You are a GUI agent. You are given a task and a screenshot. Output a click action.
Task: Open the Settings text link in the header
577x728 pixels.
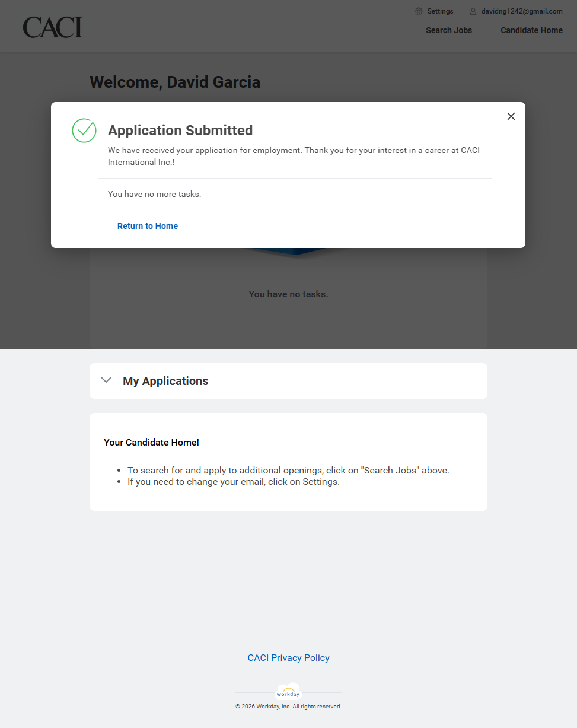pos(440,11)
